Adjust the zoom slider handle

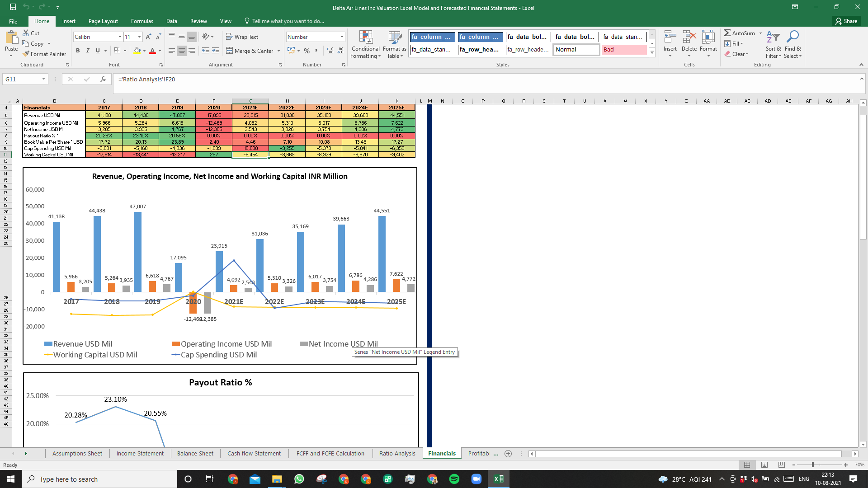click(x=813, y=465)
